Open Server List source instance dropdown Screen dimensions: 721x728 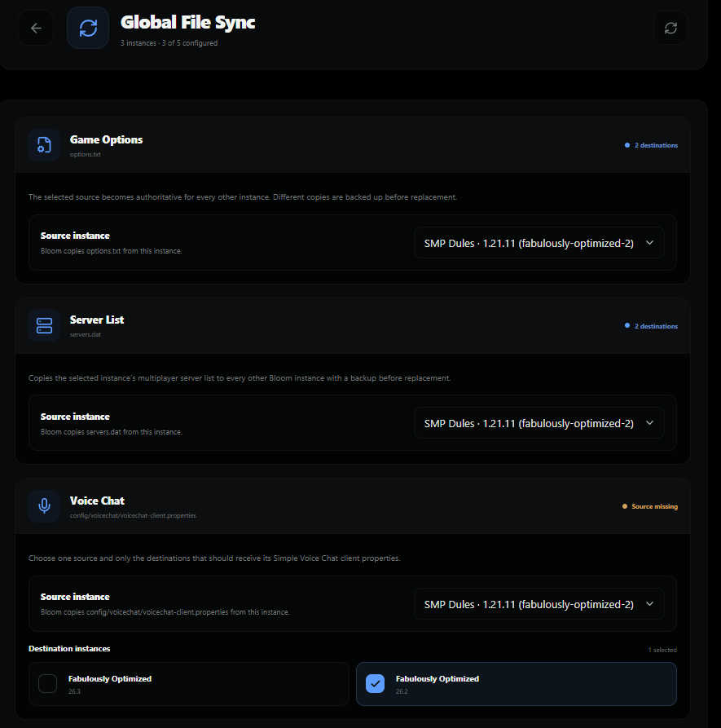(539, 423)
